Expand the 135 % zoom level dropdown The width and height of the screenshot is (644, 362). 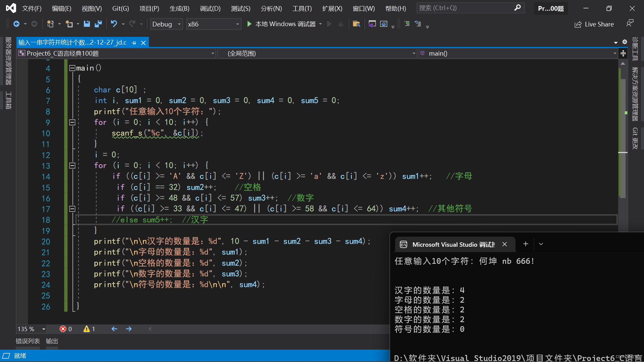coord(44,329)
